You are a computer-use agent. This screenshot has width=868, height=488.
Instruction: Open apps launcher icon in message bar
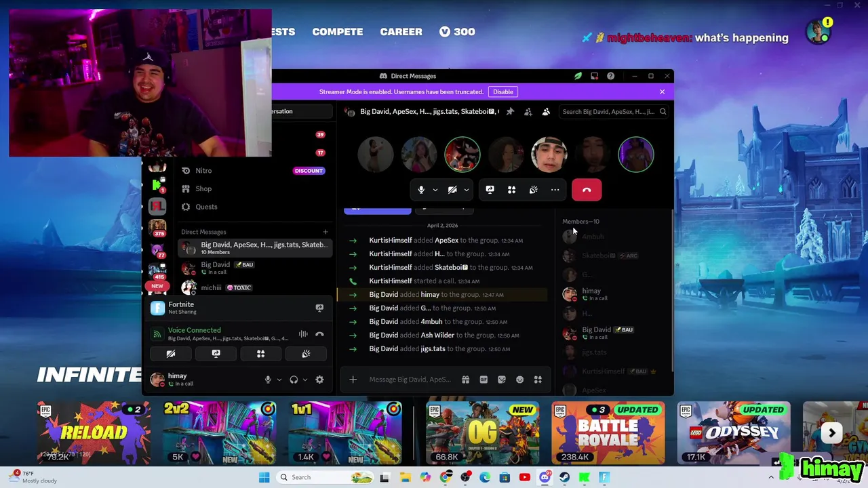point(538,380)
